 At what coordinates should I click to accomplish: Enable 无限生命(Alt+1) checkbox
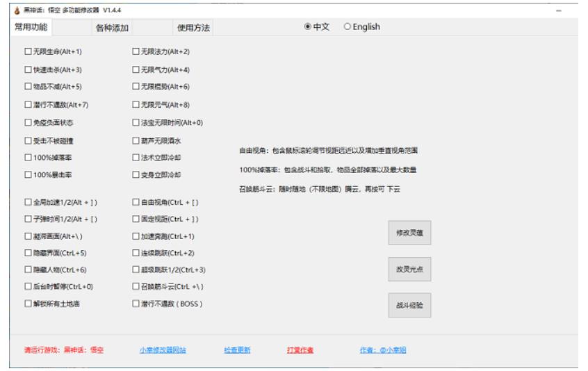[28, 51]
